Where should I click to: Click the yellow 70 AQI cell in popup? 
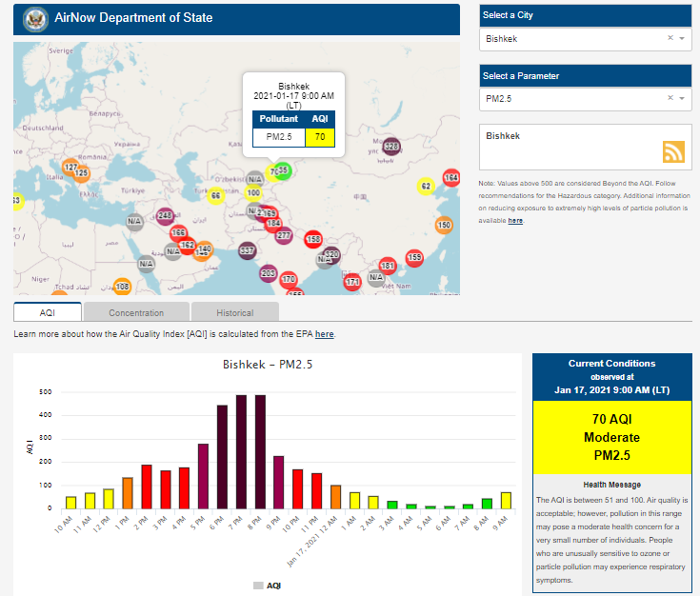(320, 137)
